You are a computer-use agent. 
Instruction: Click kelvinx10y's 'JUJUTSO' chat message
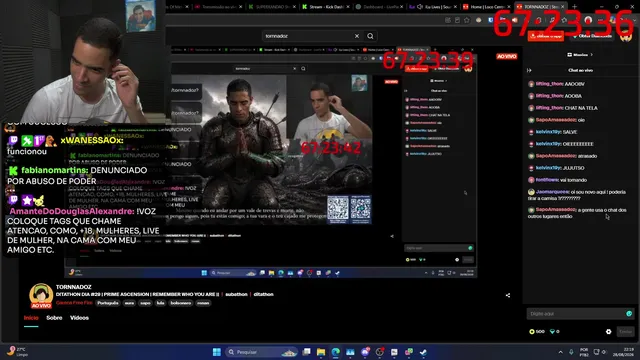[556, 168]
